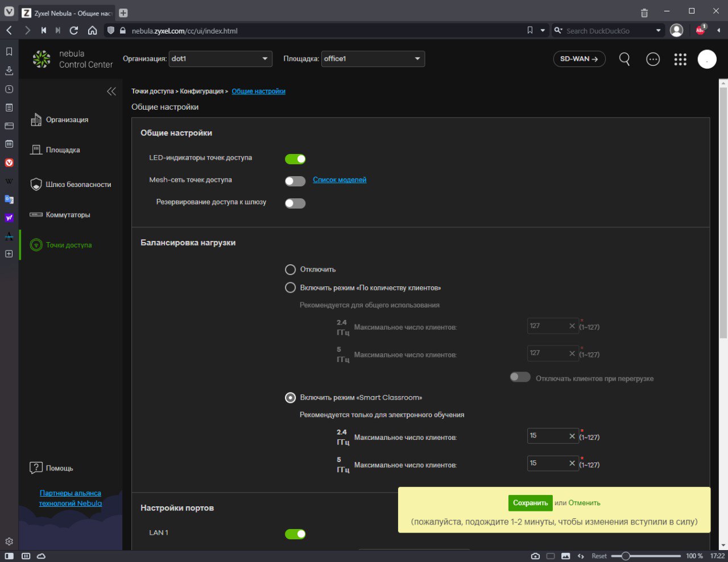Expand the Площадка office1 dropdown
The height and width of the screenshot is (562, 728).
(373, 59)
